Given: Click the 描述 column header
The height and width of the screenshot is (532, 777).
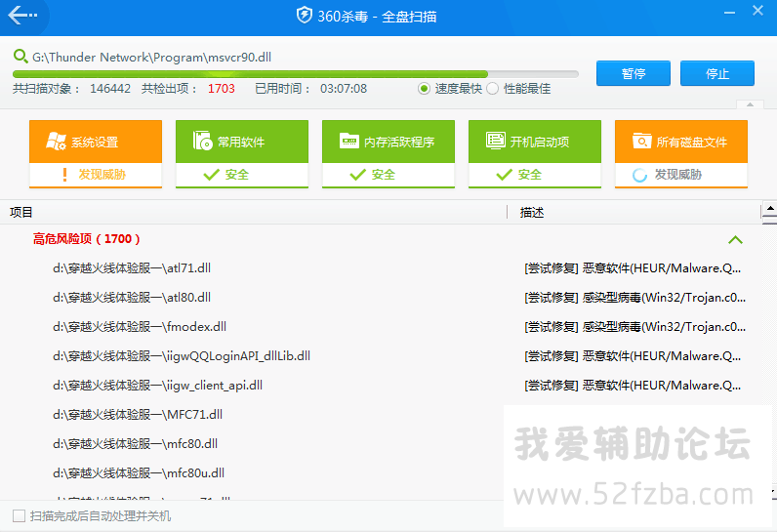Looking at the screenshot, I should point(532,212).
